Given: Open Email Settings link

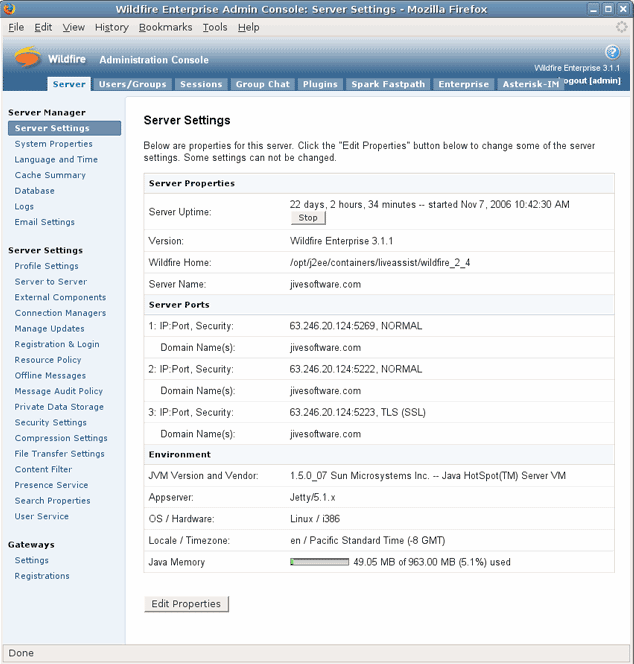Looking at the screenshot, I should click(44, 222).
